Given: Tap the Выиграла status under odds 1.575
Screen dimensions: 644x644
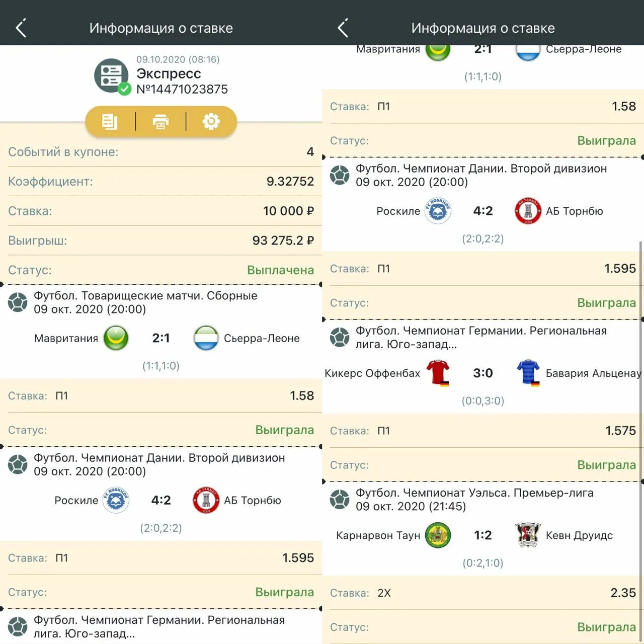Looking at the screenshot, I should tap(607, 465).
